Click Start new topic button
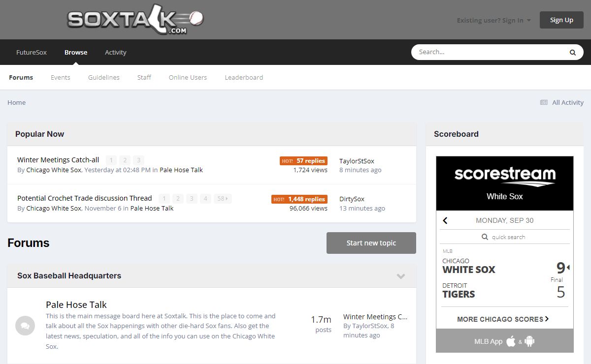Image resolution: width=591 pixels, height=364 pixels. (371, 243)
